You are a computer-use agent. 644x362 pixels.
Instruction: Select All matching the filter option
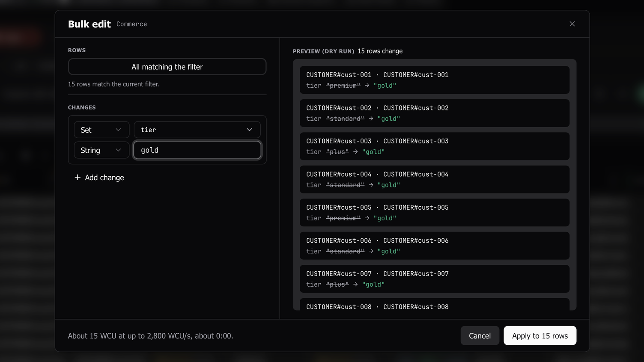point(167,67)
